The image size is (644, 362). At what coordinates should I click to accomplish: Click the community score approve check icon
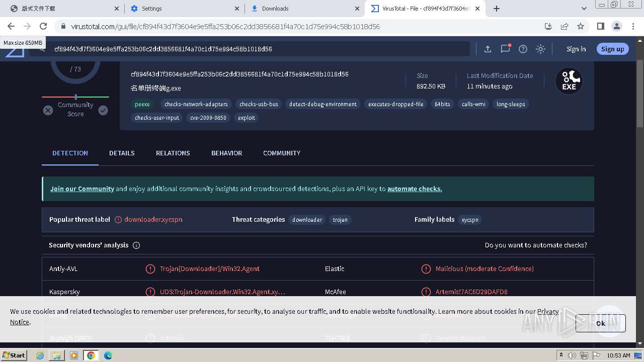coord(103,110)
